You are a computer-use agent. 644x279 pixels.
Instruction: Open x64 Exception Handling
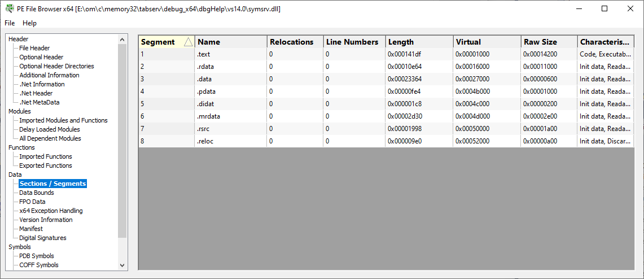[51, 211]
